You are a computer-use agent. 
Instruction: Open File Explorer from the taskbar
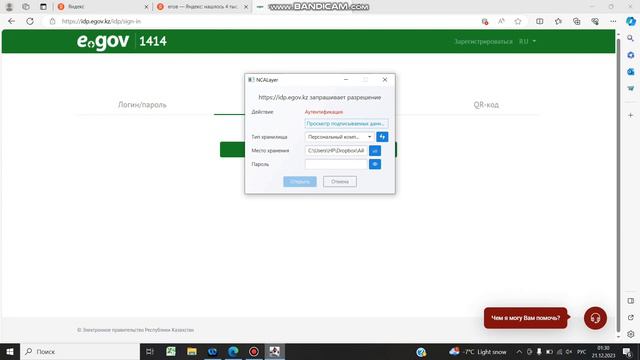191,351
